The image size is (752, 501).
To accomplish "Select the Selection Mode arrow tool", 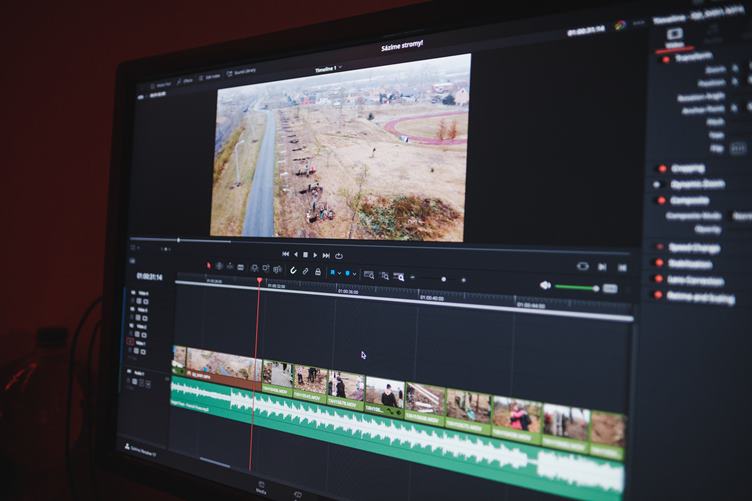I will pyautogui.click(x=209, y=265).
